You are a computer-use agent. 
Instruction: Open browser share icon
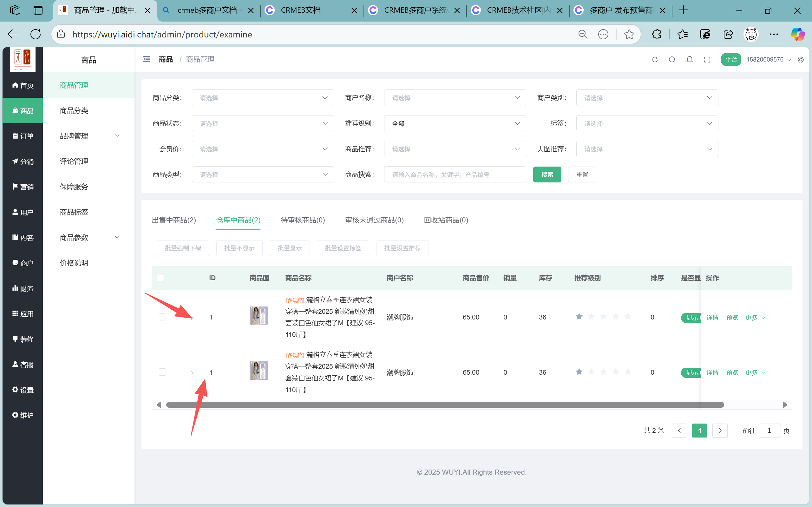[728, 34]
